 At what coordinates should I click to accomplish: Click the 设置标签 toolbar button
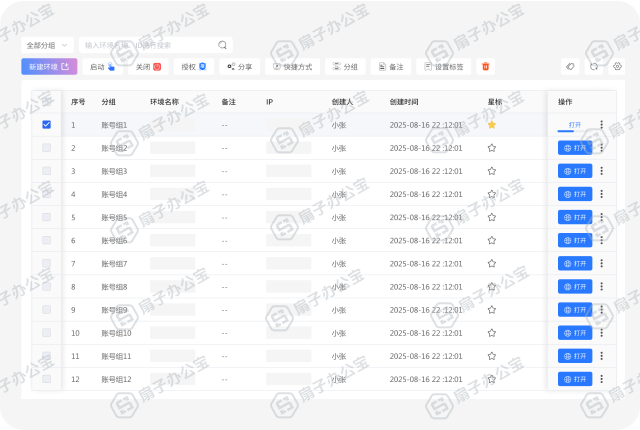(x=445, y=67)
